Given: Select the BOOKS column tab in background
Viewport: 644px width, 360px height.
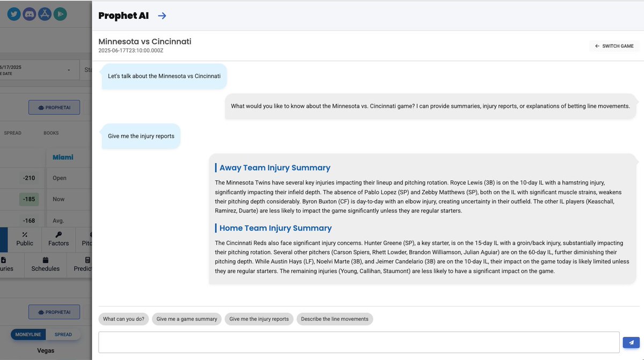Looking at the screenshot, I should [x=51, y=133].
